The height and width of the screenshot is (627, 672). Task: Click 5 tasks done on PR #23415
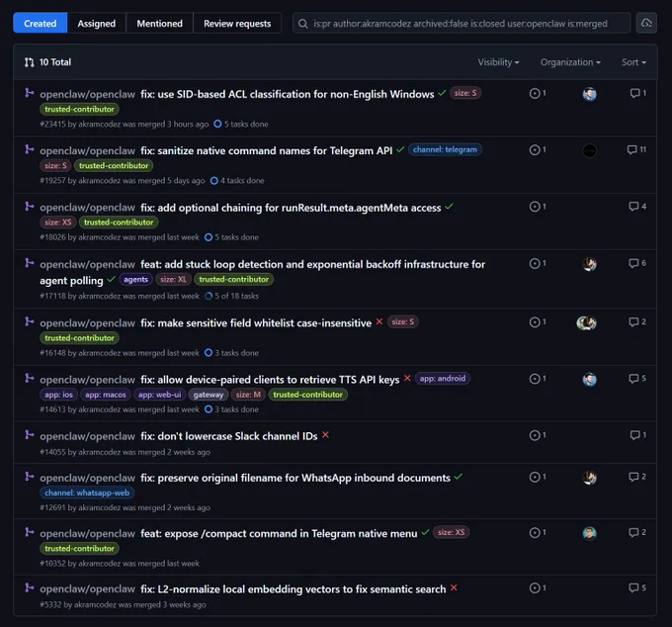tap(241, 124)
